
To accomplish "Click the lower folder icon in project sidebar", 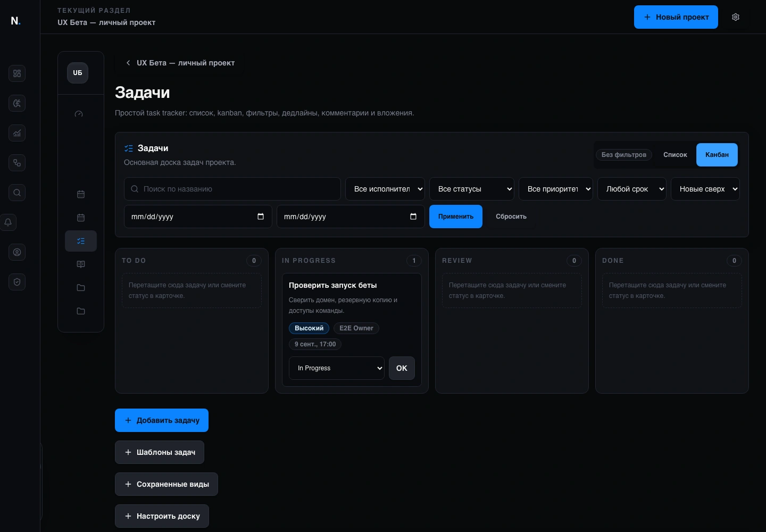I will click(81, 311).
